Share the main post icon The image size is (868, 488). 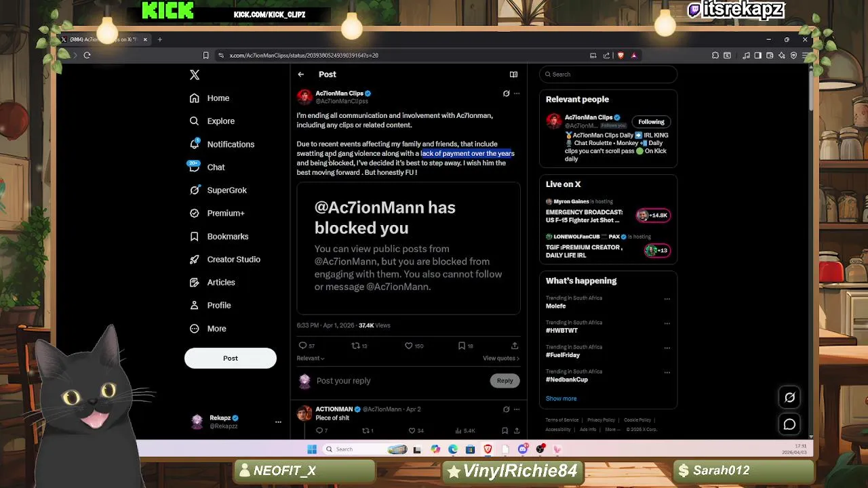click(x=515, y=346)
